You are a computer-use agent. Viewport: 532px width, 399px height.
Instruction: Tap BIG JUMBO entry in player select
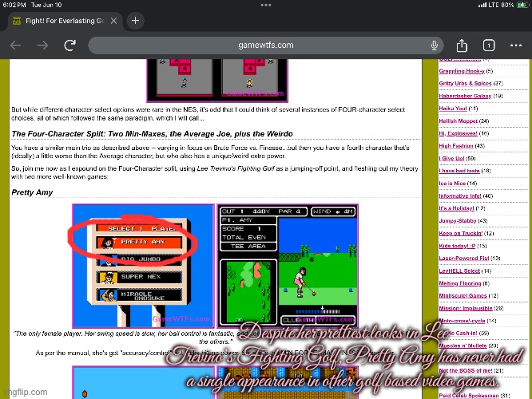(x=139, y=259)
